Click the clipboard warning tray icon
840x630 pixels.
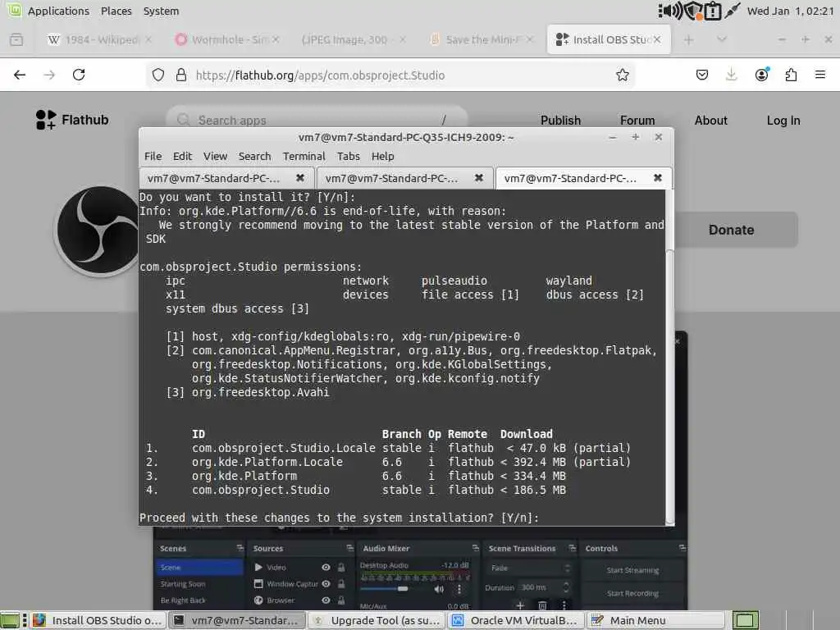click(x=713, y=11)
